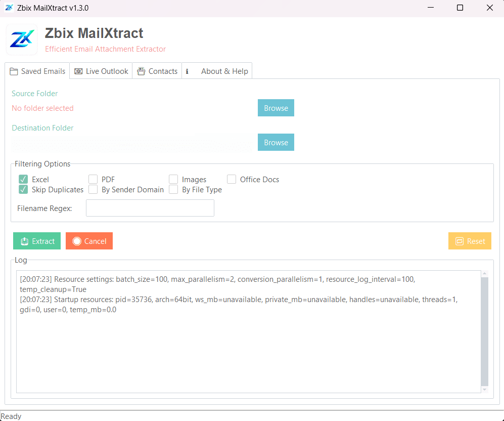This screenshot has height=421, width=504.
Task: Click the 'Resource settings' log line
Action: point(217,284)
